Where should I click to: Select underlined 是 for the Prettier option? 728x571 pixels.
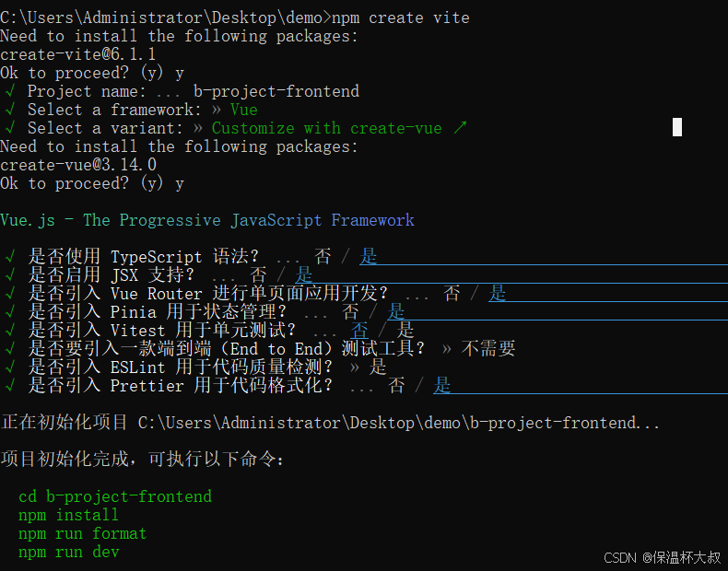click(442, 386)
